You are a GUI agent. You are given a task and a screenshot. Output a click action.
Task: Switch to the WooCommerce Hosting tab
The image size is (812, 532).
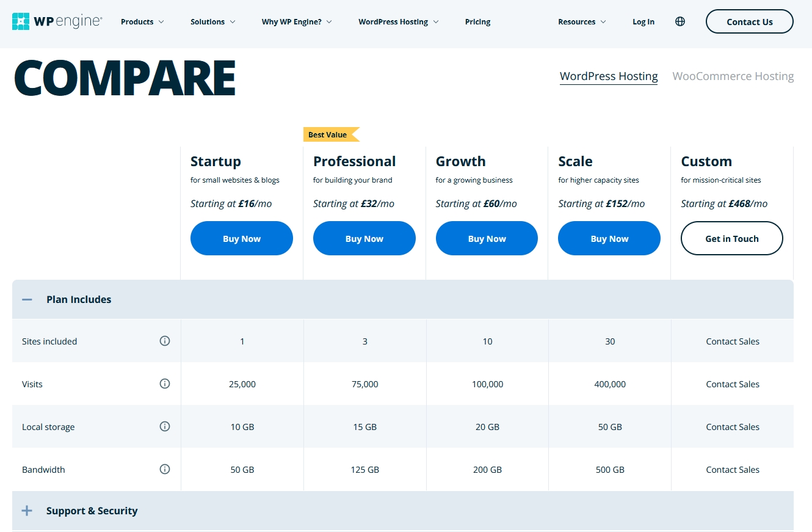[x=733, y=76]
